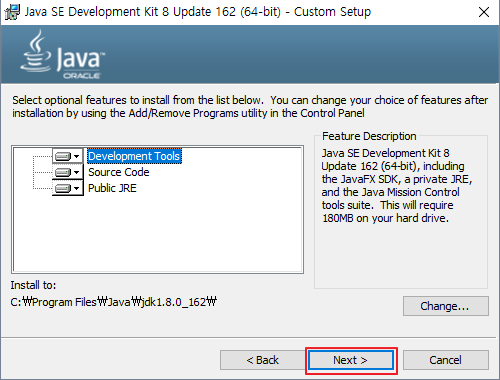Open the Public JRE feature dropdown
Viewport: 500px width, 380px height.
[68, 188]
